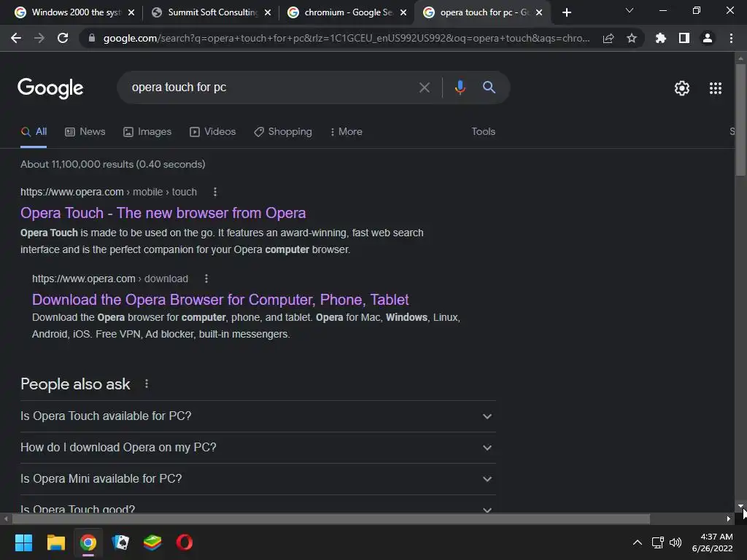Open the network status tray icon
Viewport: 747px width, 560px height.
pos(657,542)
